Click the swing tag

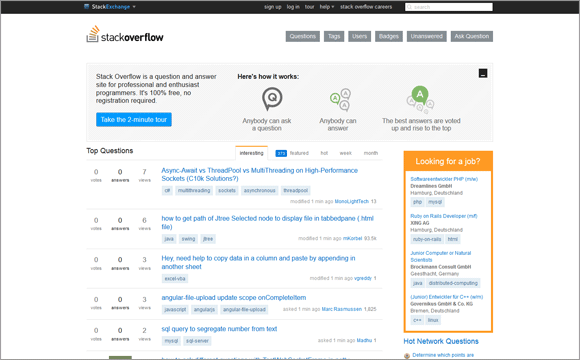coord(188,239)
